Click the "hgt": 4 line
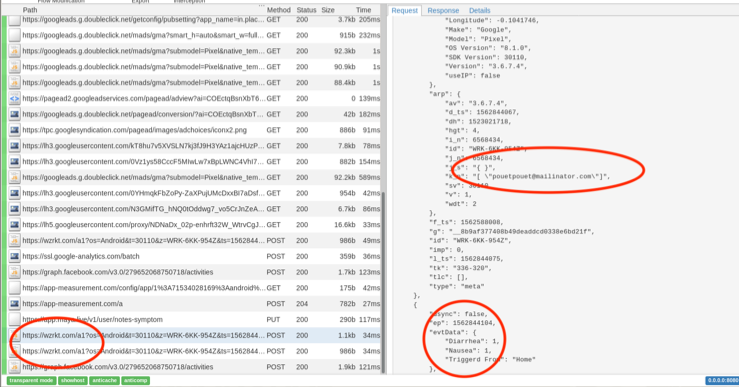This screenshot has width=739, height=387. pyautogui.click(x=462, y=131)
